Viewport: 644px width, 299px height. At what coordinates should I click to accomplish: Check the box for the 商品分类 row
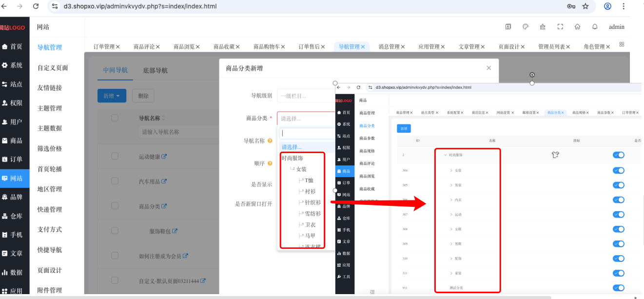pos(115,206)
